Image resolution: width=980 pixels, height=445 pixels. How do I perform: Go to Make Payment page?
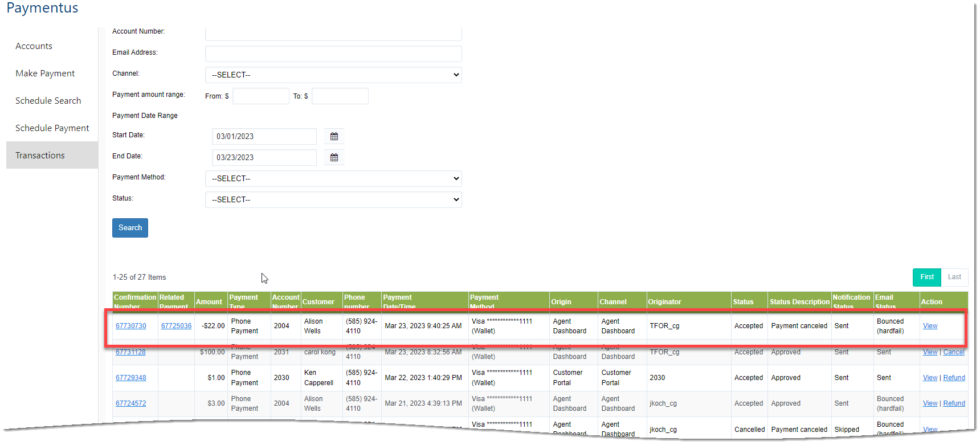coord(45,74)
